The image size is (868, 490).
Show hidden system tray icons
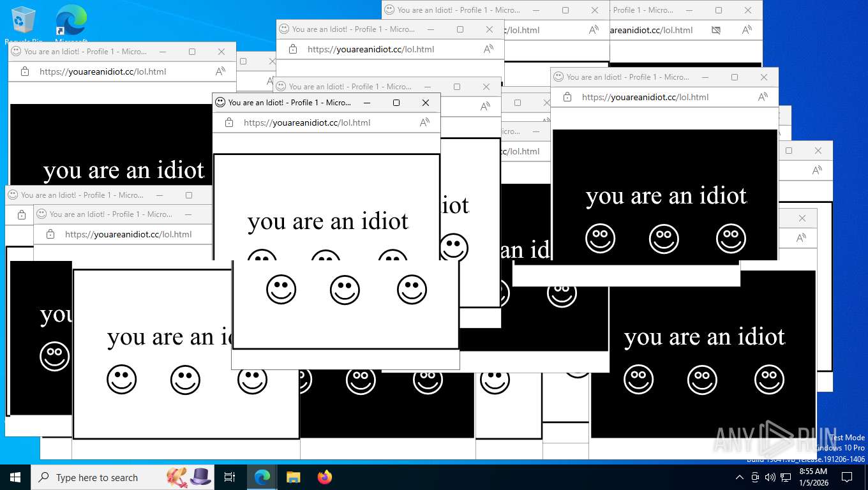(740, 477)
